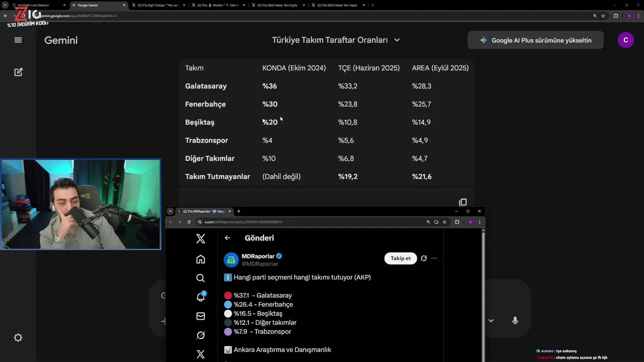Go to X home via the X logo
The height and width of the screenshot is (362, 644).
pos(200,238)
